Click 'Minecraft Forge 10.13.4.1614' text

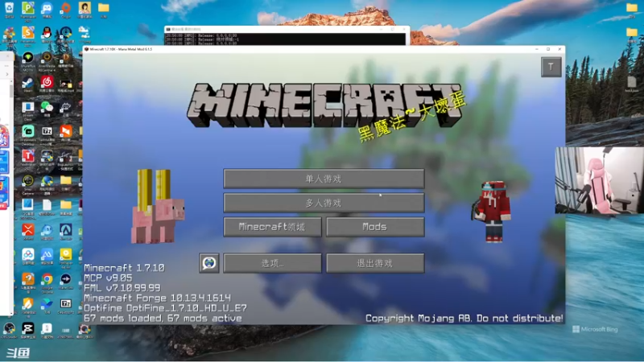[x=157, y=298]
